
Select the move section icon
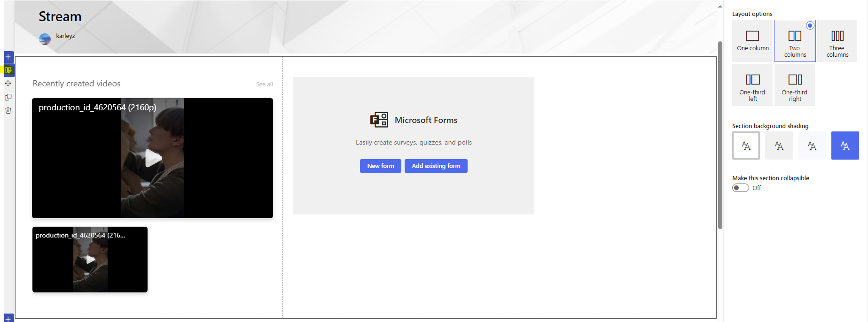pos(8,84)
